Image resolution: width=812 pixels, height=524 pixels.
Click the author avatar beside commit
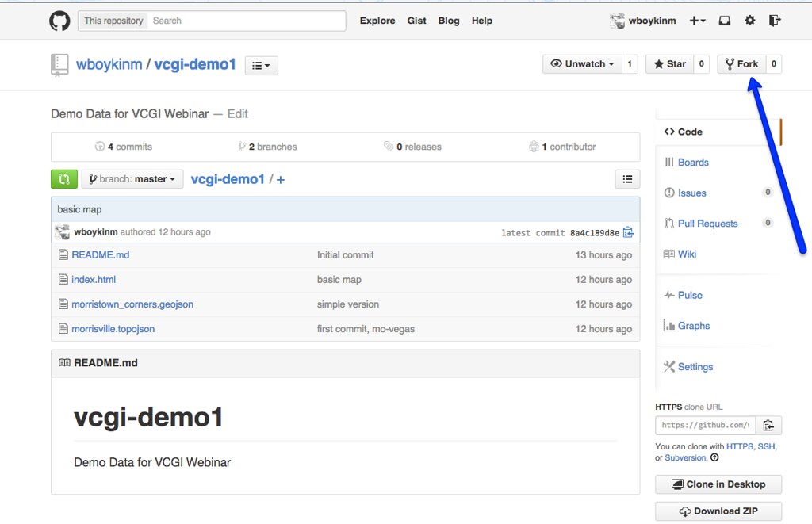tap(63, 232)
